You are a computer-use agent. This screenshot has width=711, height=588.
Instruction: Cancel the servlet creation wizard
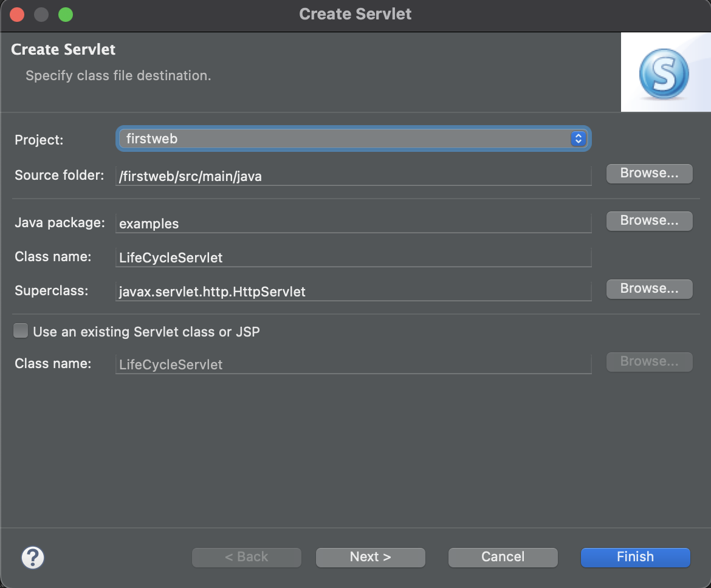coord(503,557)
